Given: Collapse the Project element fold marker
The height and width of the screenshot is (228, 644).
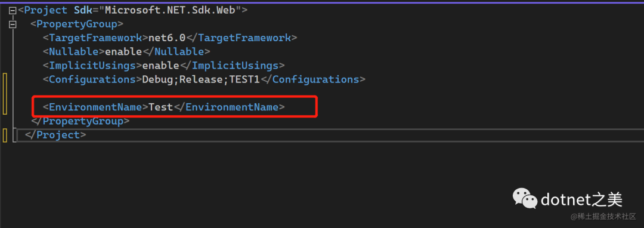Looking at the screenshot, I should pyautogui.click(x=13, y=11).
